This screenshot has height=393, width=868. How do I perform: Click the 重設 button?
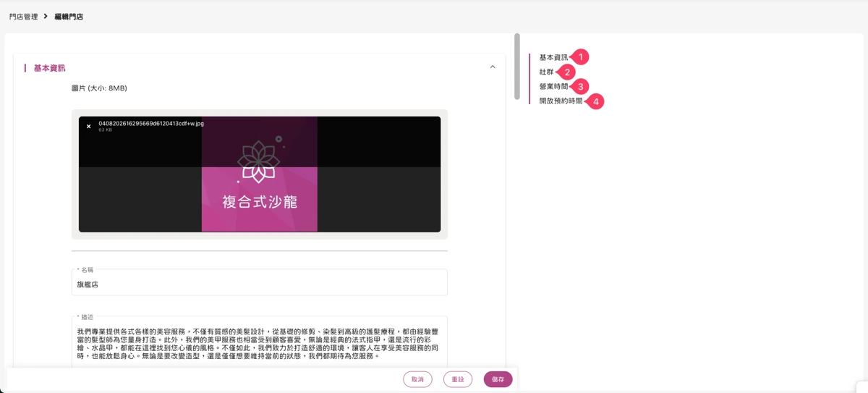pyautogui.click(x=458, y=379)
